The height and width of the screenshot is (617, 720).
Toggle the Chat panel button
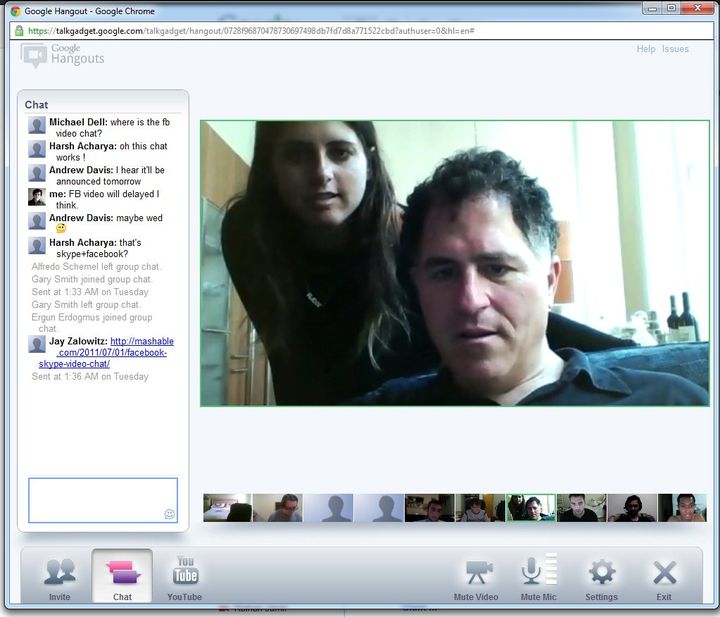(x=122, y=573)
